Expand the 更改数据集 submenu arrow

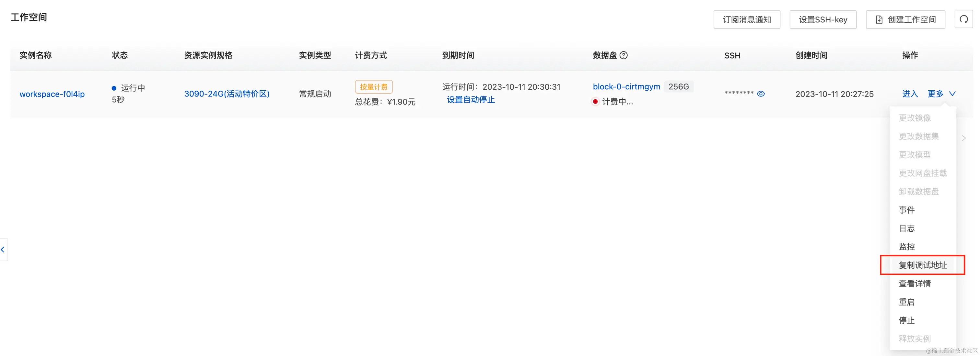tap(964, 138)
